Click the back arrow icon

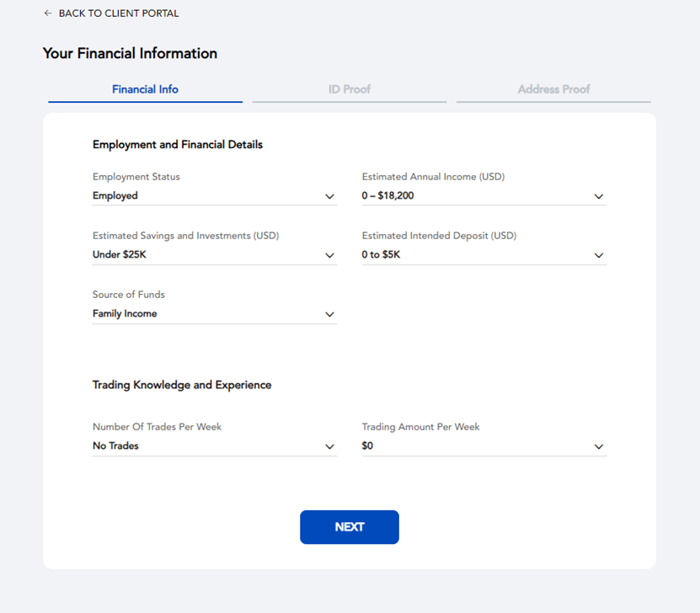pyautogui.click(x=48, y=13)
